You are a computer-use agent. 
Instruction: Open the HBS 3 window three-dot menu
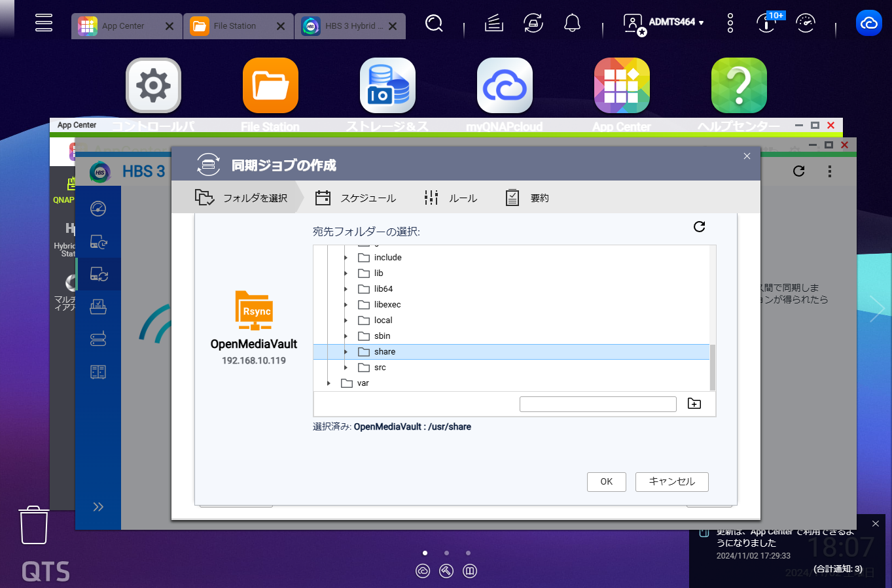click(x=830, y=171)
